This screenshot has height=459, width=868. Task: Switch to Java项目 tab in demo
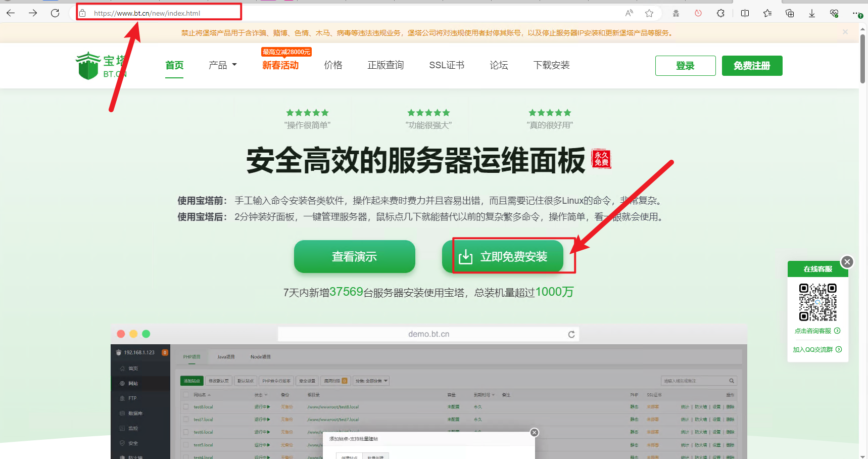coord(226,357)
